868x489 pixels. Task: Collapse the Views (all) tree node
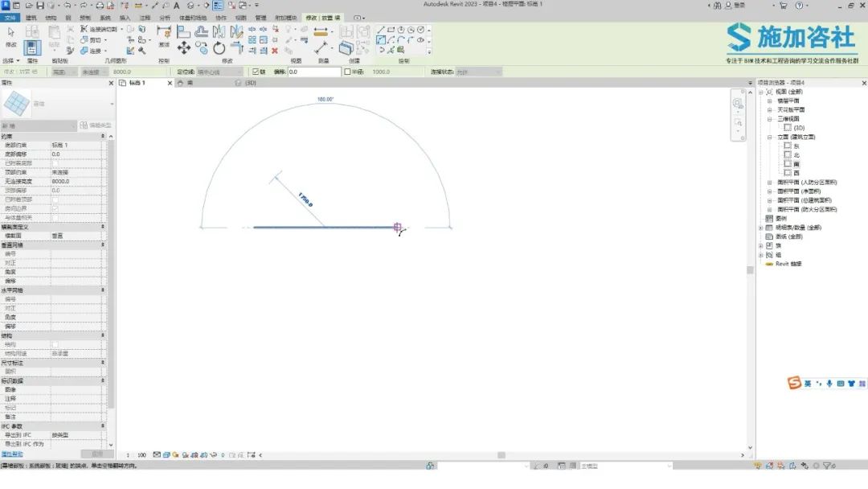click(x=760, y=92)
